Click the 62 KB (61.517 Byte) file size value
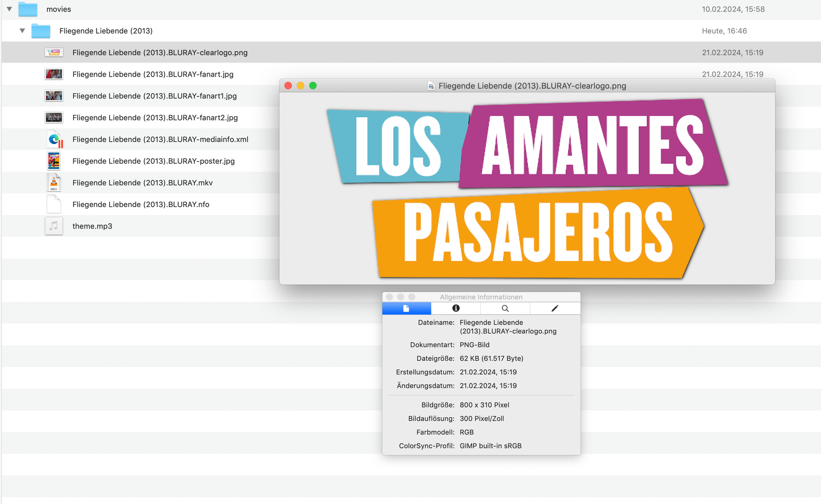Screen dimensions: 821x504 pyautogui.click(x=492, y=359)
